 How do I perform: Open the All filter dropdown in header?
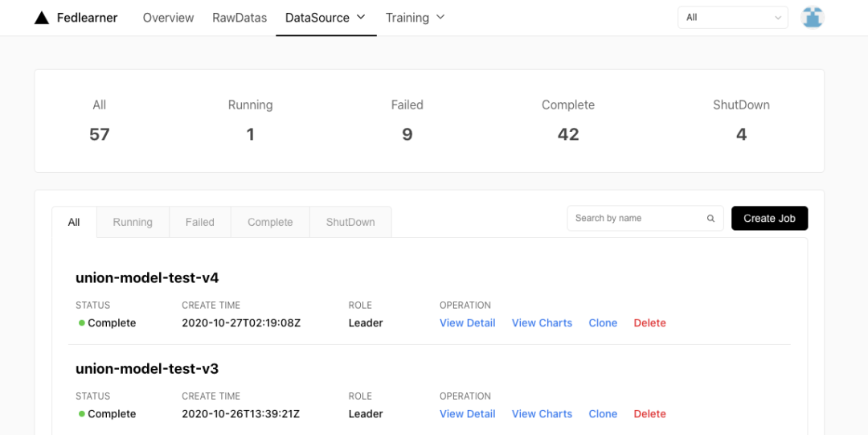pyautogui.click(x=733, y=18)
